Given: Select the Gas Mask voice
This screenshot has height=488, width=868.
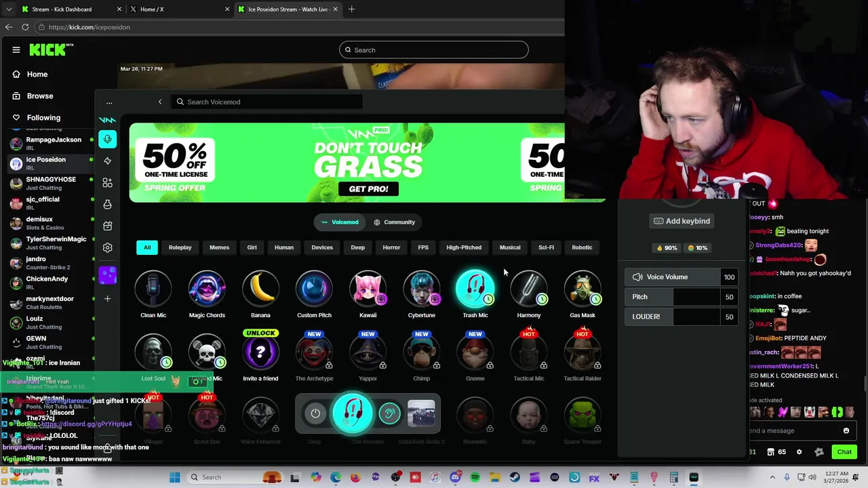Looking at the screenshot, I should point(582,288).
